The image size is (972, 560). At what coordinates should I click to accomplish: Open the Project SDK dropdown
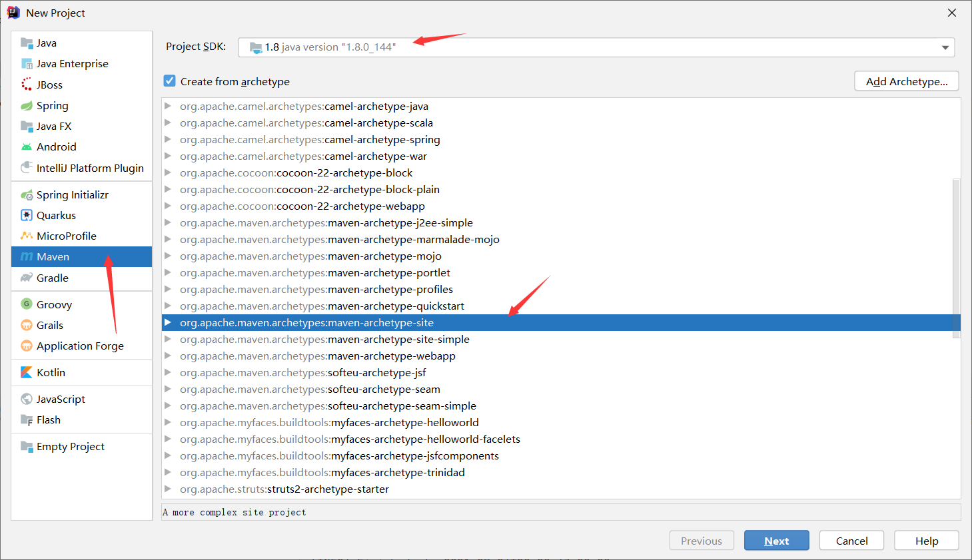point(945,47)
